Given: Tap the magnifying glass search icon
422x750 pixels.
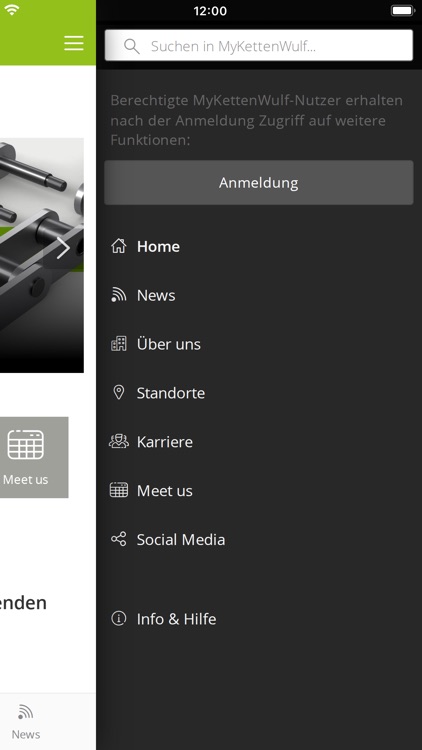Looking at the screenshot, I should click(132, 46).
